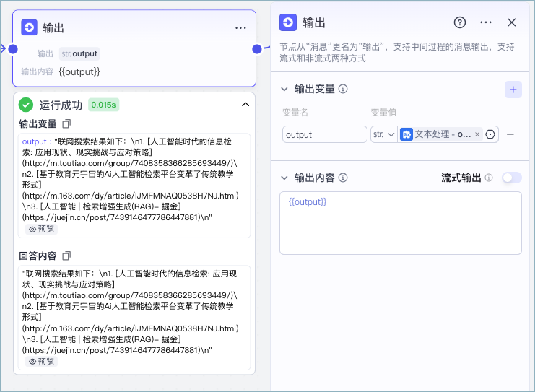535x392 pixels.
Task: Collapse the run result panel chevron
Action: coord(245,105)
